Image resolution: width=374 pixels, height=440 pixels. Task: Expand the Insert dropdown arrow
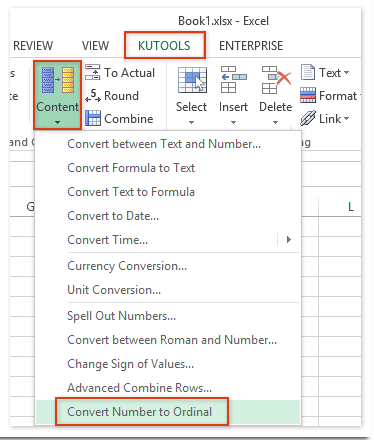coord(233,122)
